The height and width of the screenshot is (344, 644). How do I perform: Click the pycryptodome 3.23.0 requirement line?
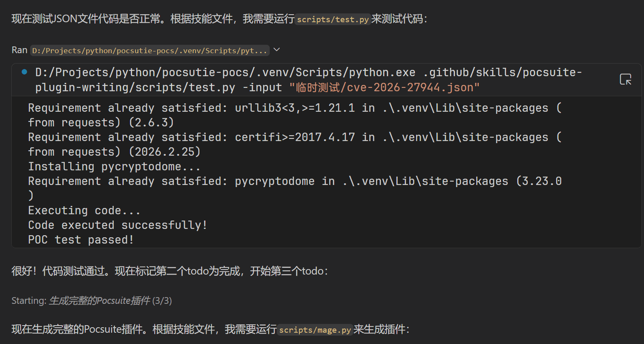point(209,181)
